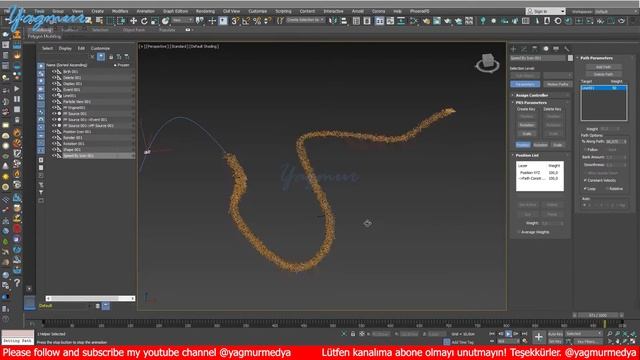
Task: Collapse the Path Parameters rollout
Action: [596, 58]
